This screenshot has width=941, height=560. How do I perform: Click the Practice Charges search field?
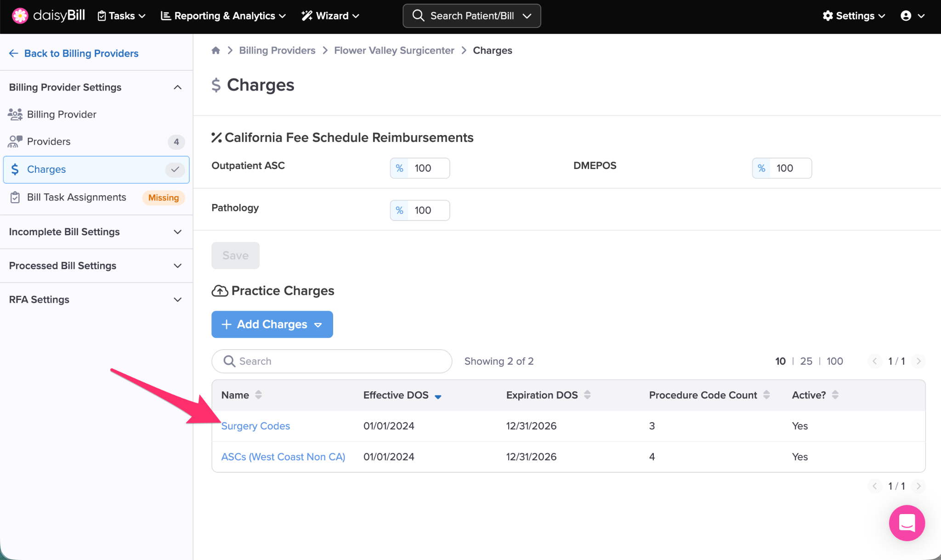[x=332, y=361]
